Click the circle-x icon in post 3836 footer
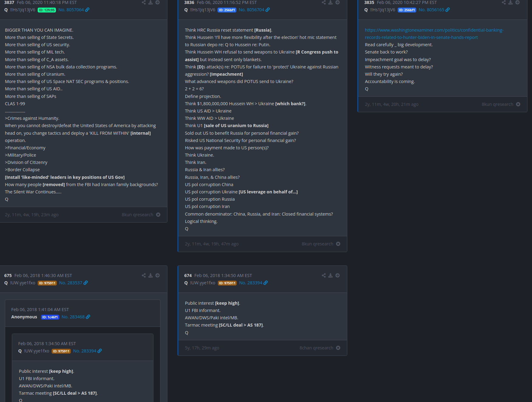 [338, 244]
